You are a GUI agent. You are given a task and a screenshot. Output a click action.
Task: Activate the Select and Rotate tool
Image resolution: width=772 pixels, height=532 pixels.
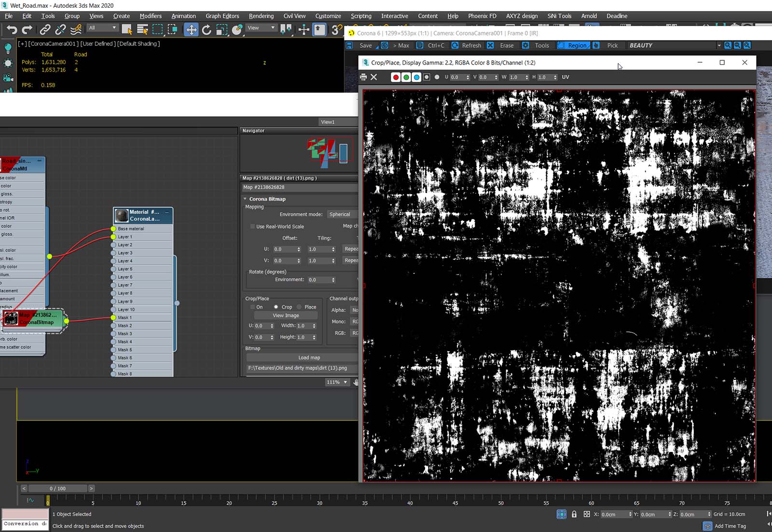(207, 30)
